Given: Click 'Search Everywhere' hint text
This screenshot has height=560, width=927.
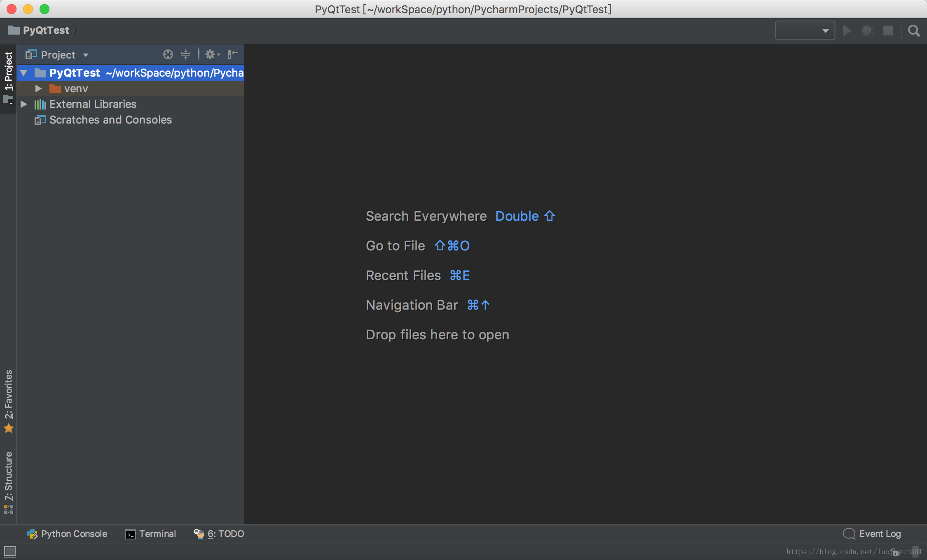Looking at the screenshot, I should (426, 216).
